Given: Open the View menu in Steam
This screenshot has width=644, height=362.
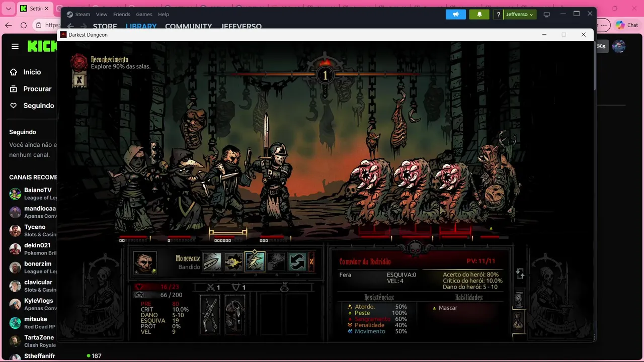Looking at the screenshot, I should (x=102, y=14).
